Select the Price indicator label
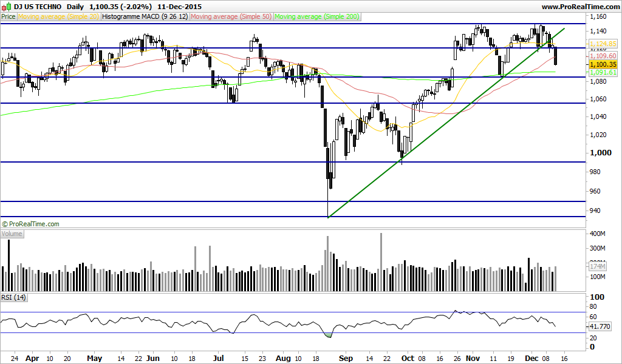622x364 pixels. 9,16
